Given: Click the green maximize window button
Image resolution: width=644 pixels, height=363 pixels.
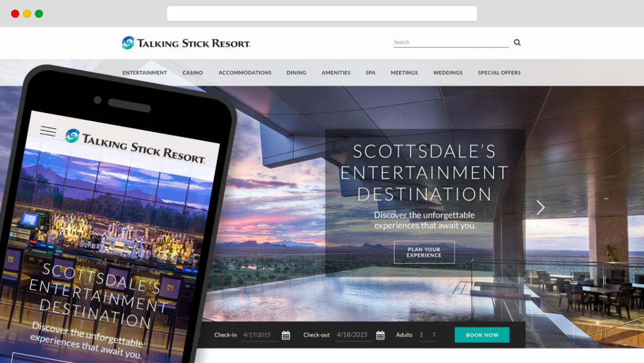Looking at the screenshot, I should point(39,14).
